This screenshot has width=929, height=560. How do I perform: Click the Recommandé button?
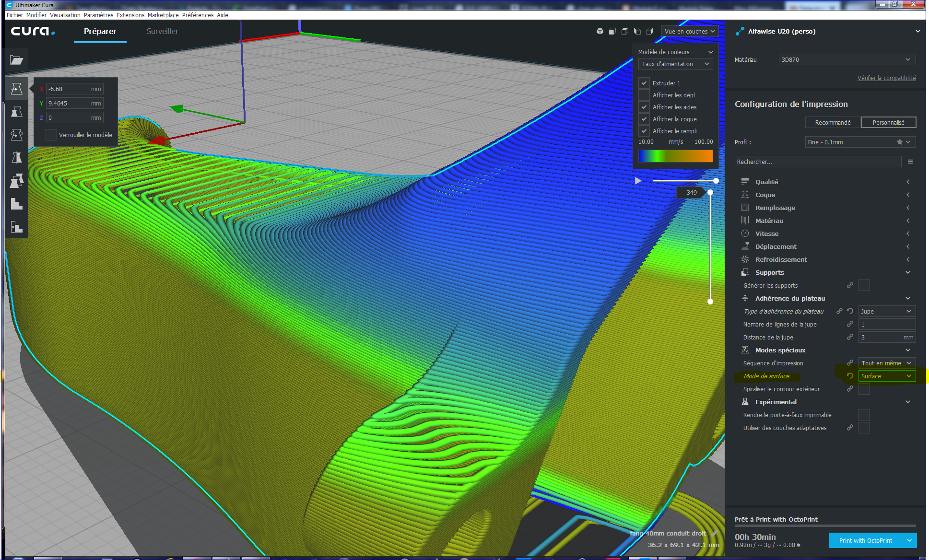(833, 122)
